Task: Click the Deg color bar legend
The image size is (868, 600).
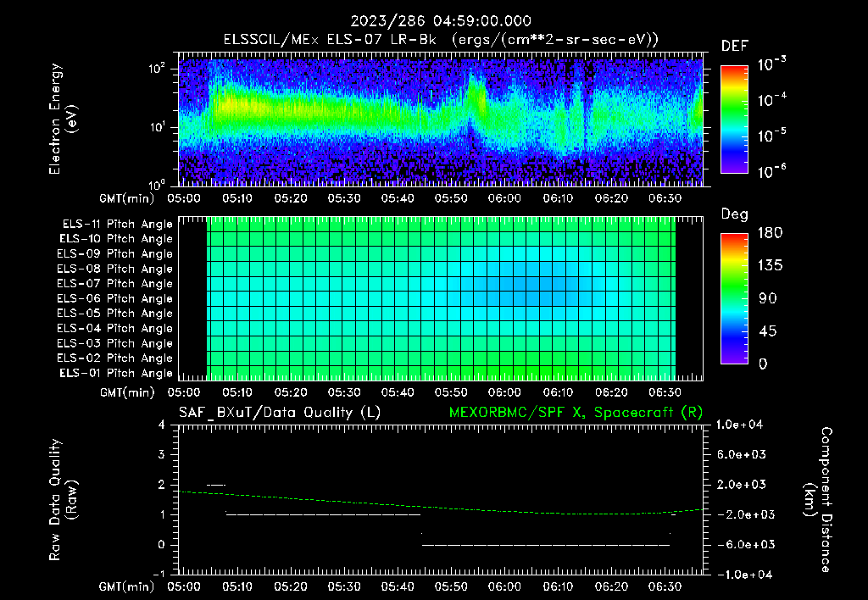Action: (x=734, y=298)
